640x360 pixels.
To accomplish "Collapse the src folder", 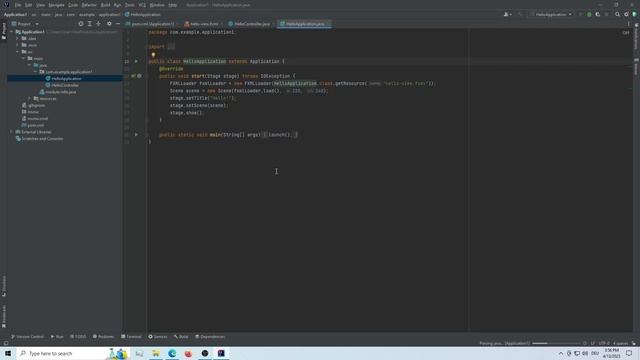I will (x=18, y=52).
